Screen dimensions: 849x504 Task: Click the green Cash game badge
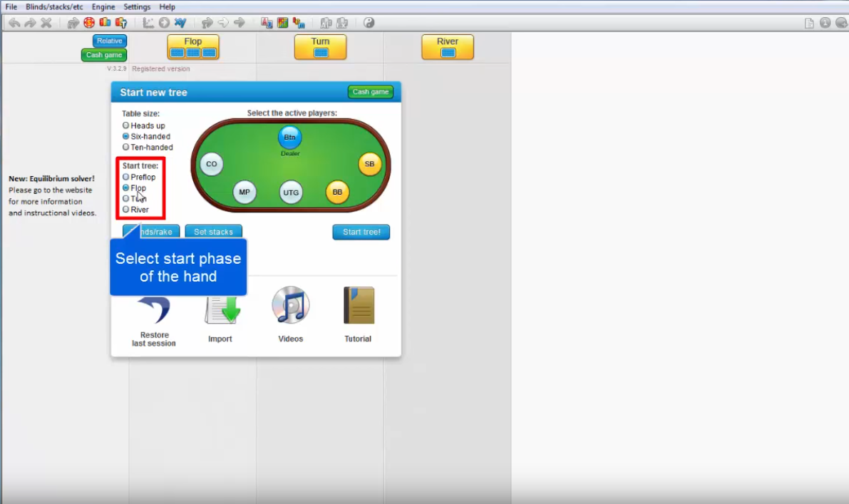tap(370, 91)
